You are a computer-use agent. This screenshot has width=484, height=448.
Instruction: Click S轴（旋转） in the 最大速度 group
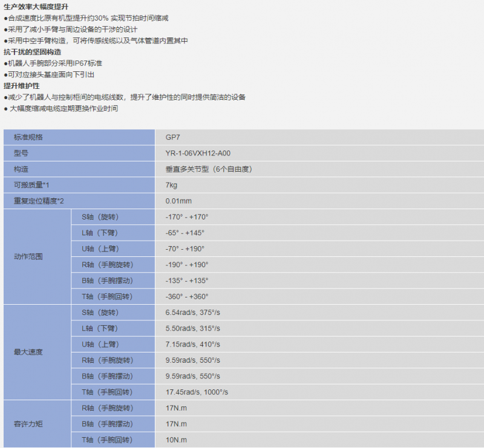tap(113, 313)
